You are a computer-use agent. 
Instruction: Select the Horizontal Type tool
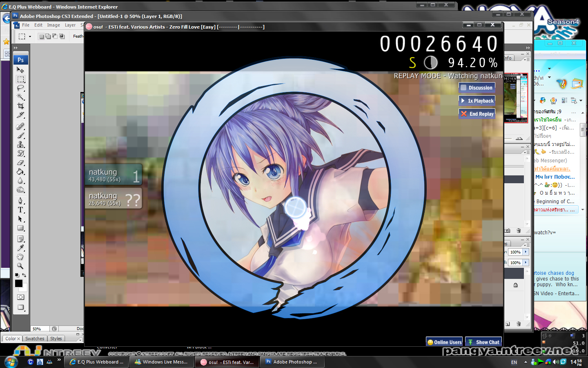point(20,210)
